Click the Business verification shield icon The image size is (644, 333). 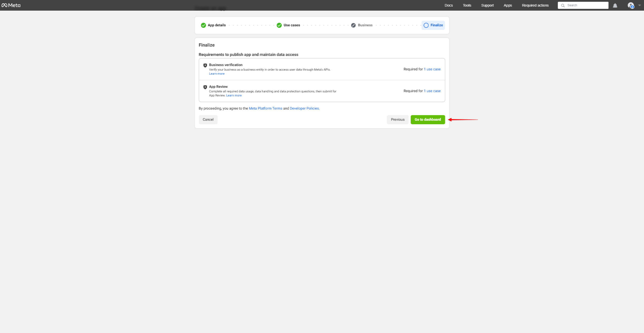click(205, 65)
